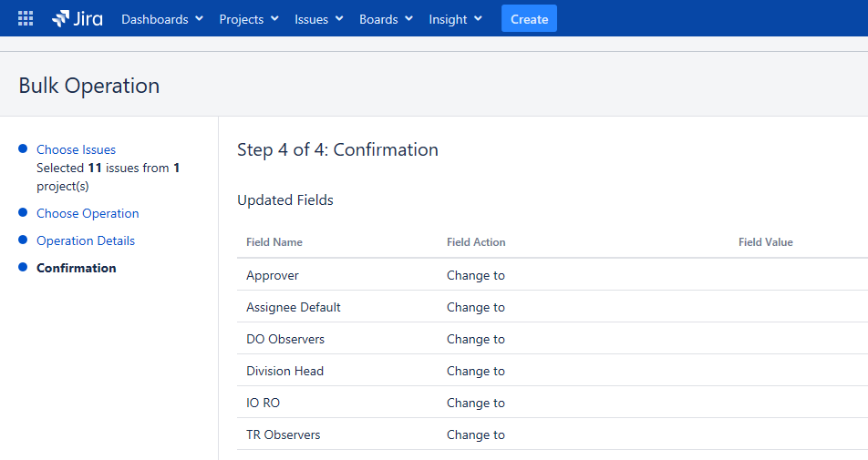Click the Field Name column header
The image size is (868, 460).
tap(274, 242)
